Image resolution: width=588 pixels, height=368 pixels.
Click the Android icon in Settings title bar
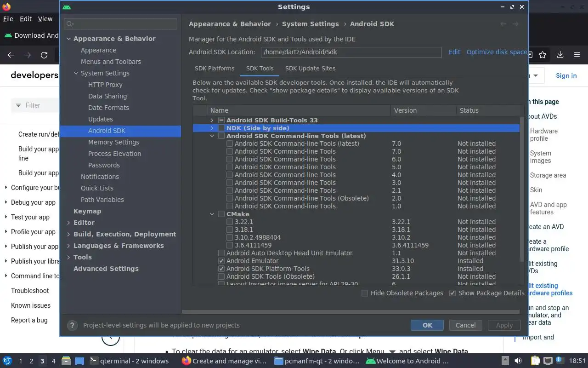(x=67, y=7)
